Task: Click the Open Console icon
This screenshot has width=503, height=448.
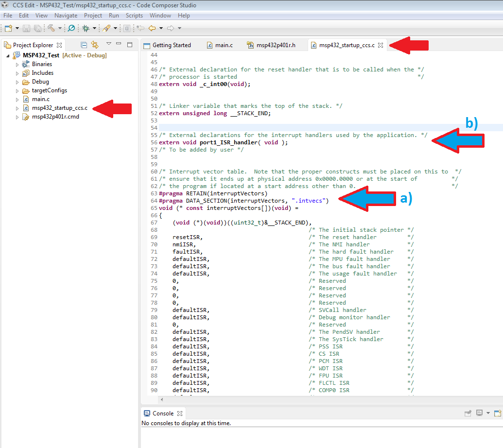Action: (498, 413)
